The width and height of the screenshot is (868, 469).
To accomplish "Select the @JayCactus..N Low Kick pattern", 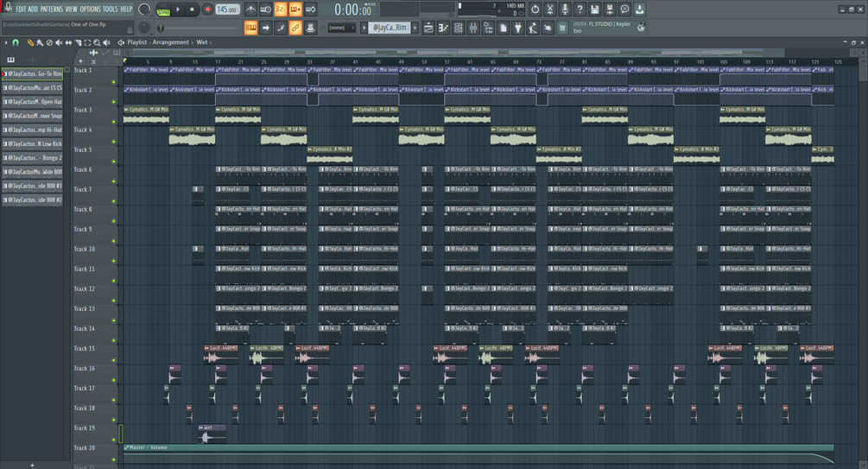I will tap(33, 144).
